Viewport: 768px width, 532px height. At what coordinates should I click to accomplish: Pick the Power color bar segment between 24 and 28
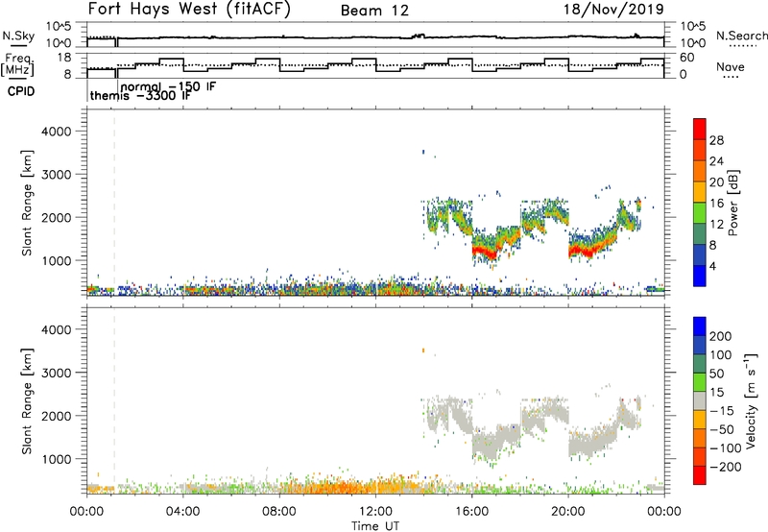click(700, 150)
